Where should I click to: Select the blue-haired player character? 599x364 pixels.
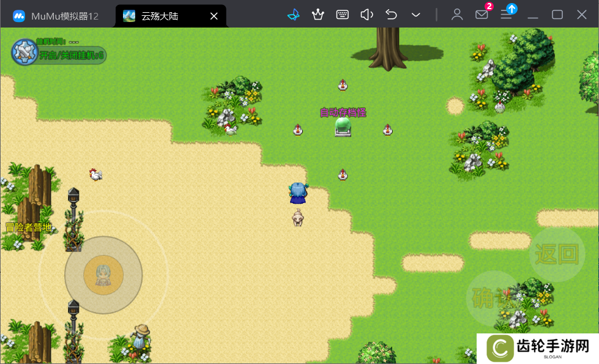[x=298, y=193]
